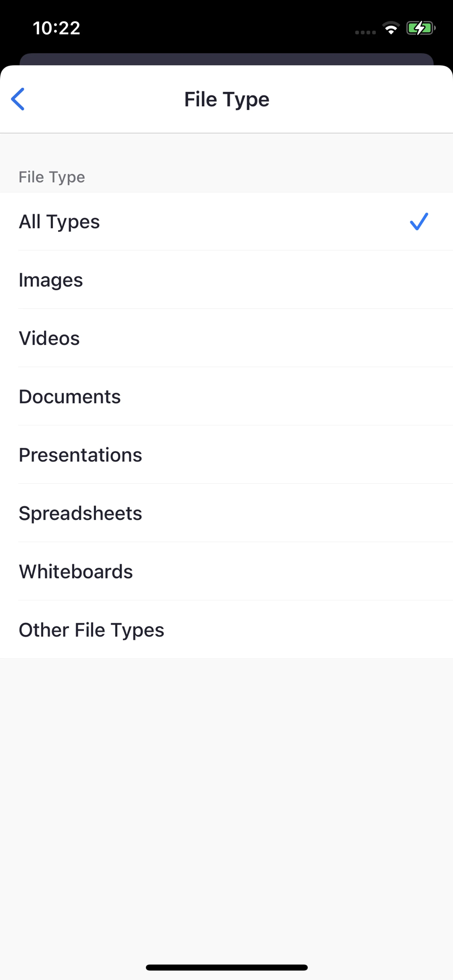453x980 pixels.
Task: Tap Other File Types
Action: (x=91, y=630)
